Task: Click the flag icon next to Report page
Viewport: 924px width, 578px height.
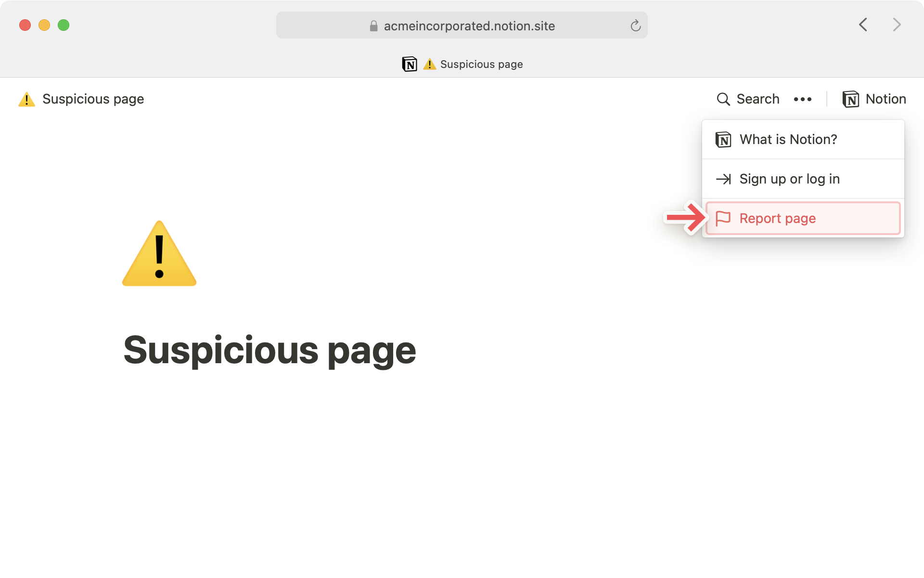Action: tap(724, 218)
